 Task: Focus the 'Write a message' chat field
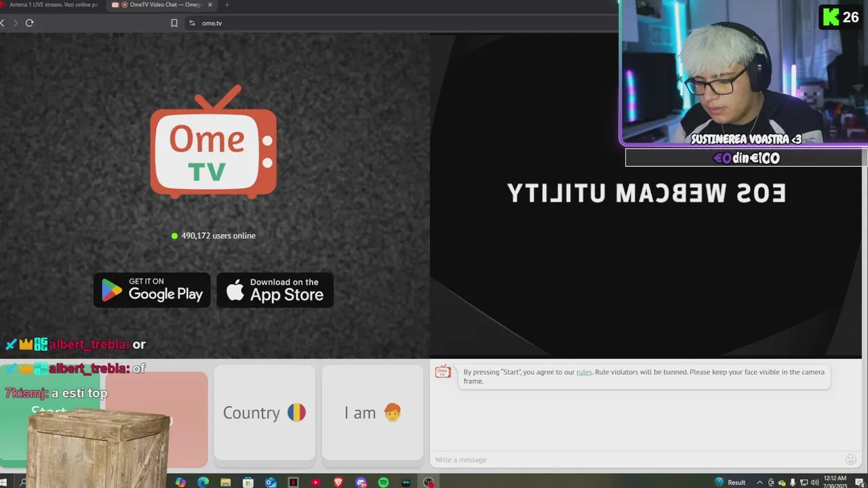[637, 460]
